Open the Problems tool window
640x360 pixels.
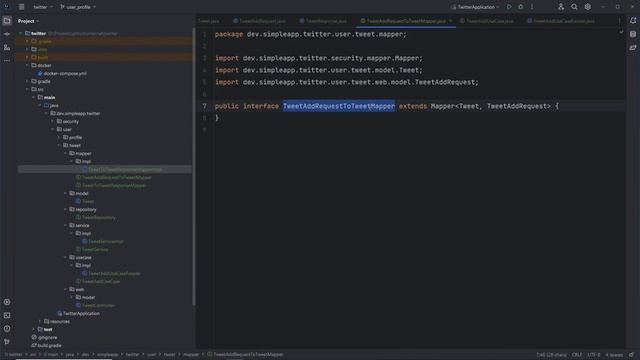coord(7,329)
